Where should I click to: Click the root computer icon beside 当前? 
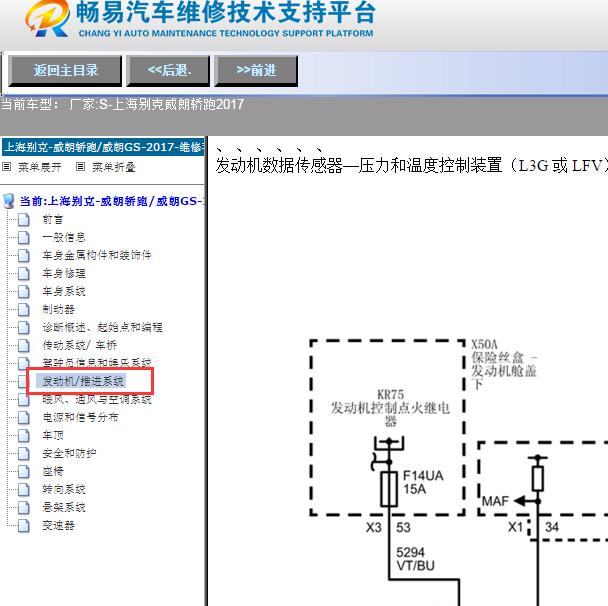click(x=9, y=201)
